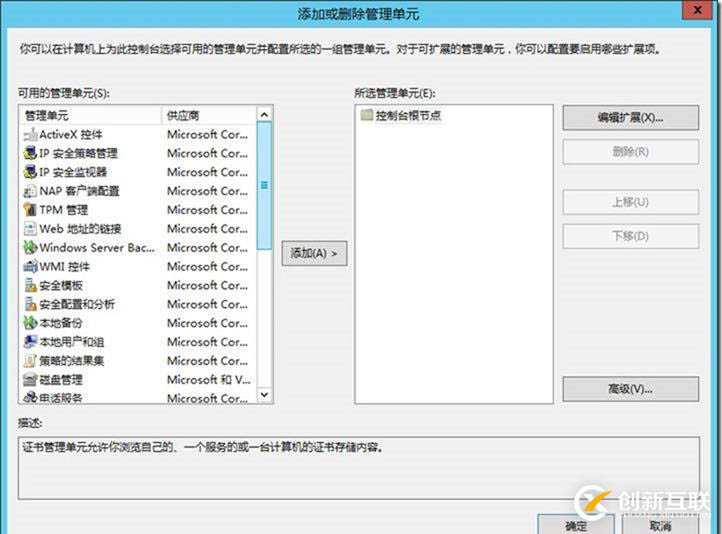The height and width of the screenshot is (534, 722).
Task: Select Windows Server Backup snap-in icon
Action: (x=30, y=247)
